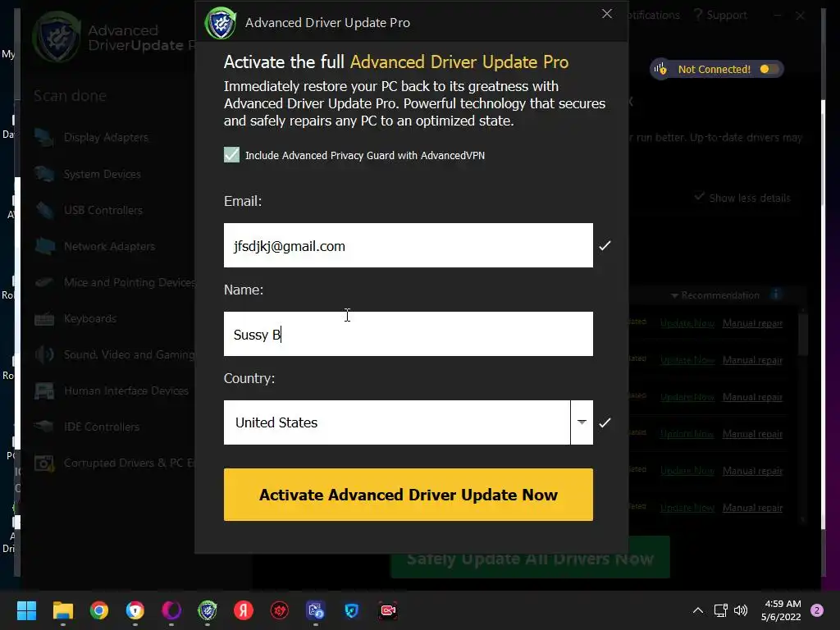This screenshot has width=840, height=630.
Task: Click System Devices sidebar icon
Action: (x=44, y=174)
